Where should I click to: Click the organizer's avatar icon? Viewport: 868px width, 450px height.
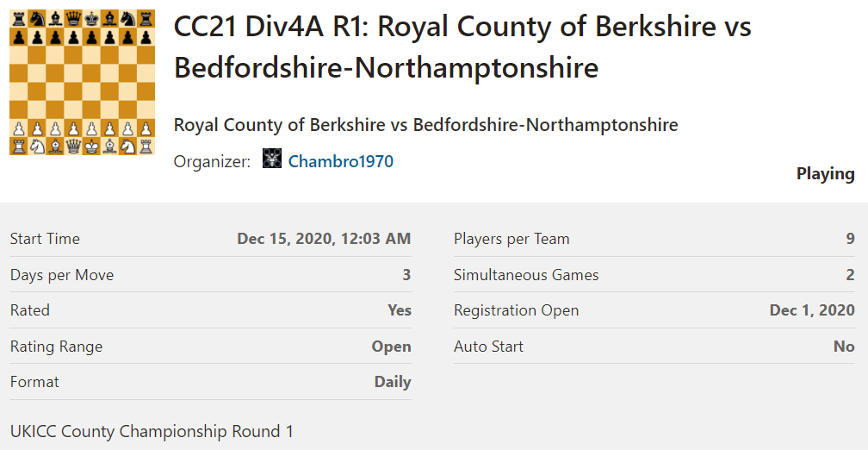pos(272,160)
